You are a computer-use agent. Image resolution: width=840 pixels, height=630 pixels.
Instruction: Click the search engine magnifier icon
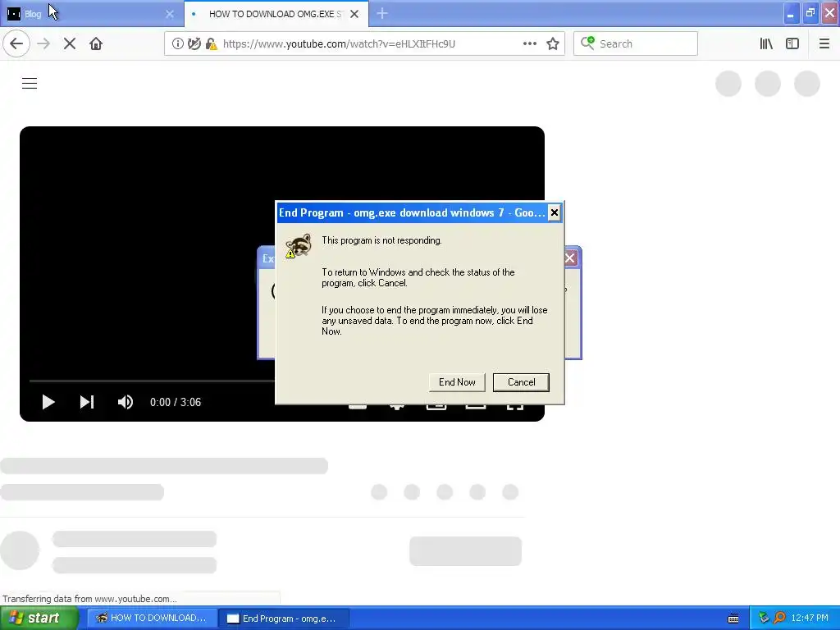pyautogui.click(x=587, y=43)
